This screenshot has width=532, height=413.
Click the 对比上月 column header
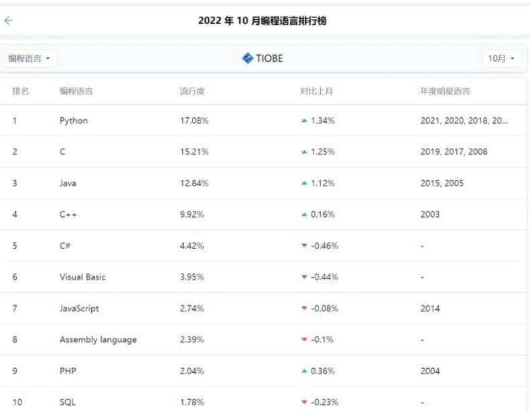pyautogui.click(x=316, y=91)
